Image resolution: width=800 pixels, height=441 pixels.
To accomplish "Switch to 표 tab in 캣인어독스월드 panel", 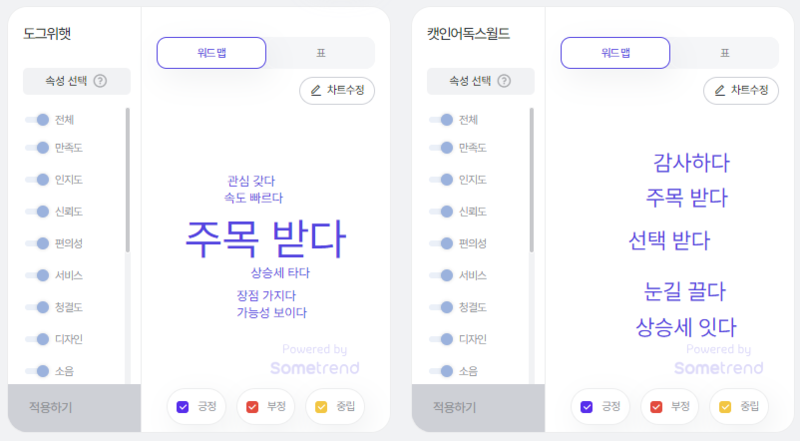I will [x=724, y=53].
